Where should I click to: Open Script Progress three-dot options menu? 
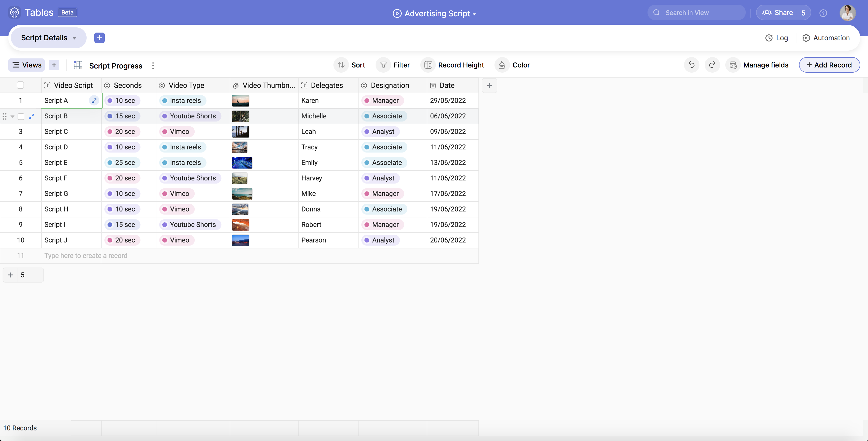pos(153,66)
